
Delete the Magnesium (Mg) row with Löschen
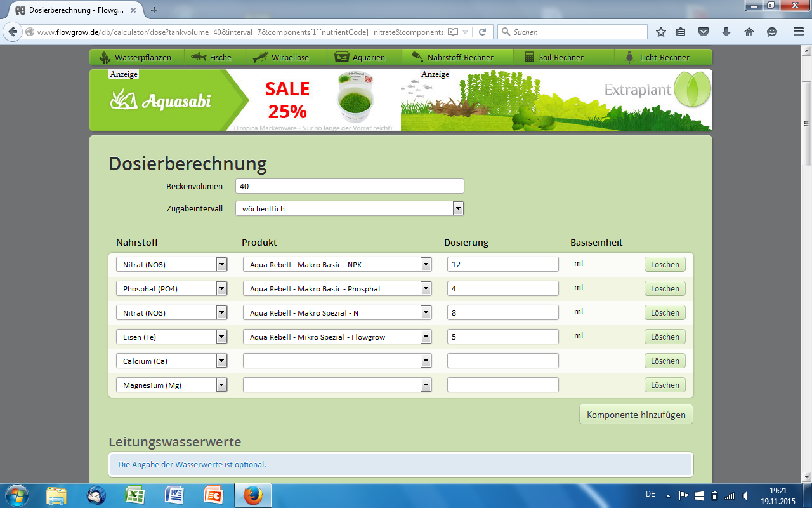(665, 385)
